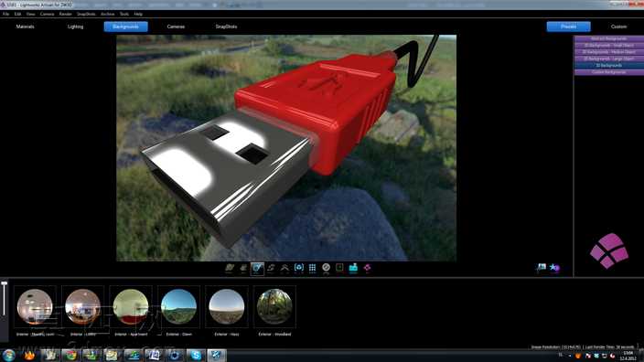The height and width of the screenshot is (362, 644).
Task: Click the blue bracketed focus icon
Action: click(x=299, y=268)
